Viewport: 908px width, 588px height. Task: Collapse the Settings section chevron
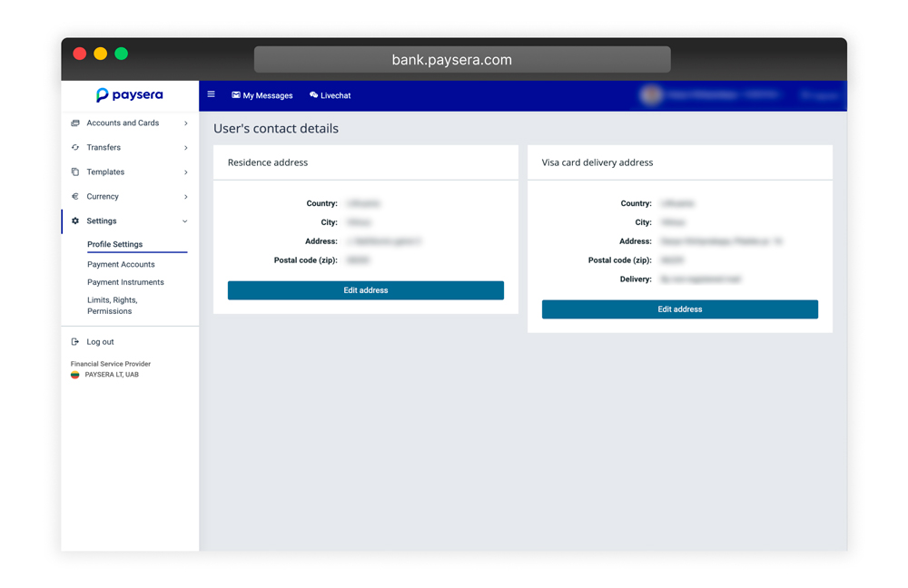tap(185, 221)
